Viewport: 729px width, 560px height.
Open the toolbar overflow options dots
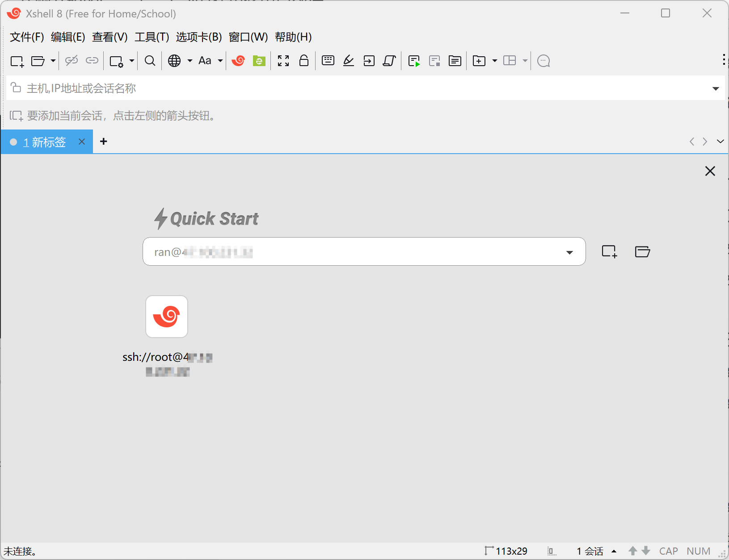pos(724,60)
